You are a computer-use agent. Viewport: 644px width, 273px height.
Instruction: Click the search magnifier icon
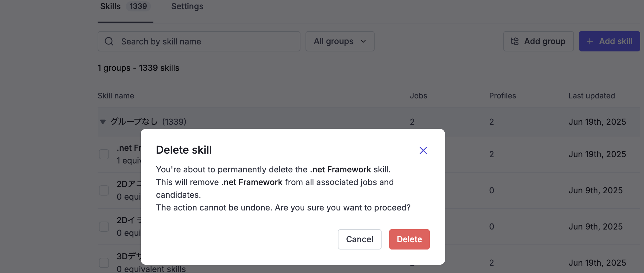tap(109, 41)
